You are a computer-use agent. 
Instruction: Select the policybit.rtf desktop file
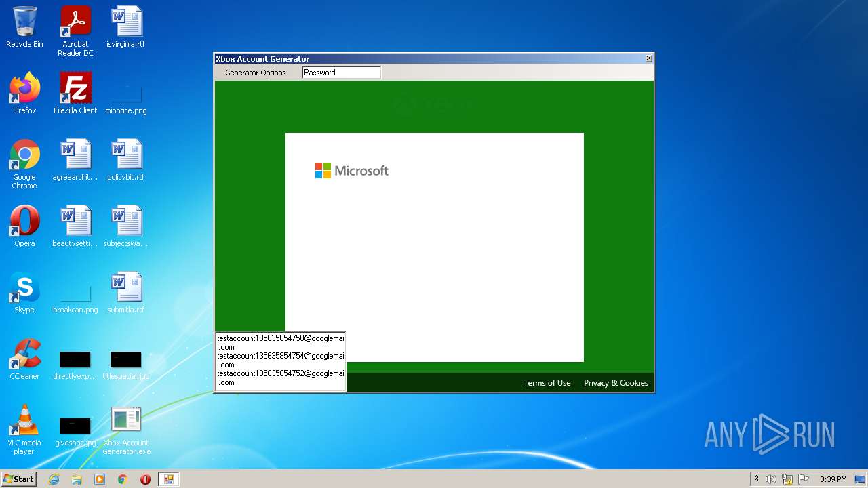point(126,160)
